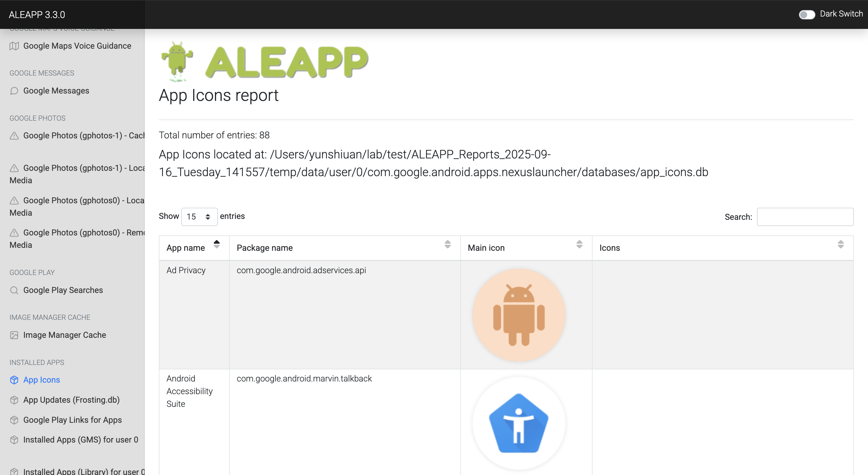This screenshot has height=475, width=868.
Task: Click the ALEAPP logo image
Action: pyautogui.click(x=264, y=62)
